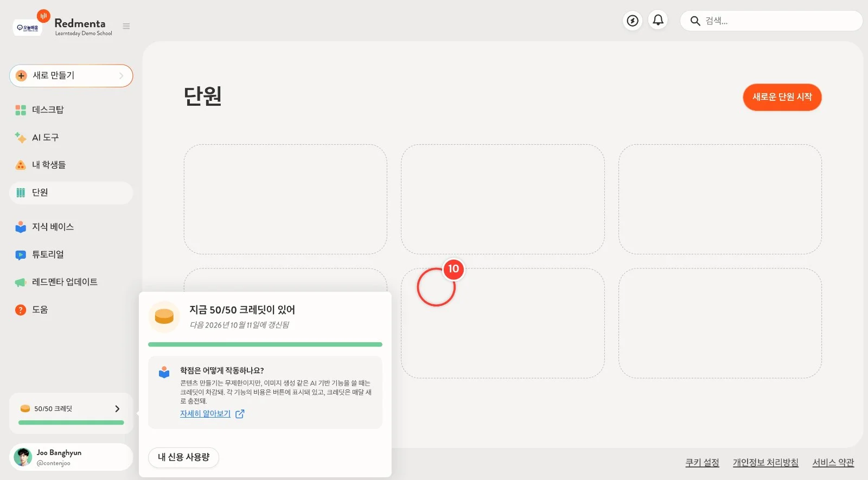Screen dimensions: 868x480
Task: Open 내 신용 사용량
Action: pyautogui.click(x=183, y=457)
